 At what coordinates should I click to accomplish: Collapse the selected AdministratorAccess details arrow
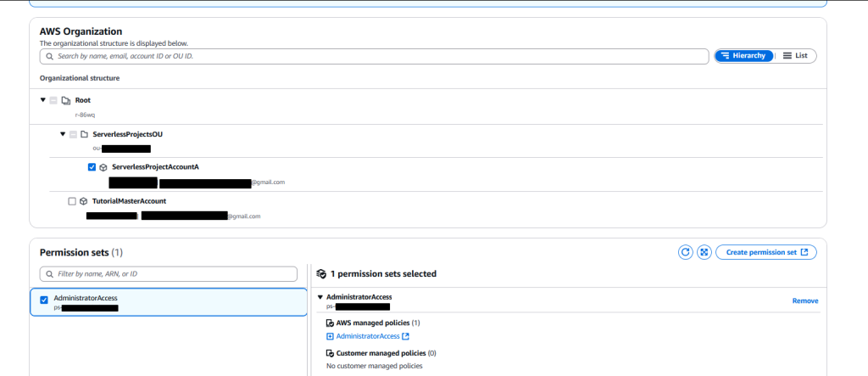point(320,297)
